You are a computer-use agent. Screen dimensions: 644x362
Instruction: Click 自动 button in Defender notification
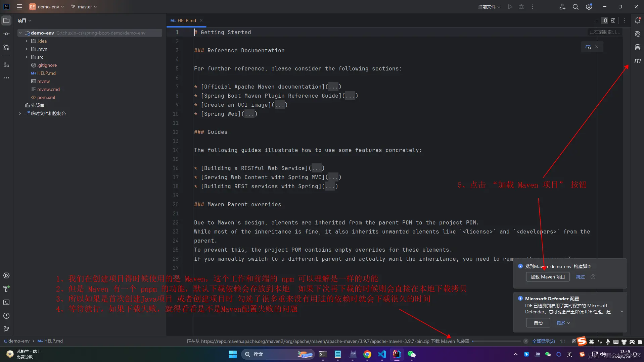(538, 323)
